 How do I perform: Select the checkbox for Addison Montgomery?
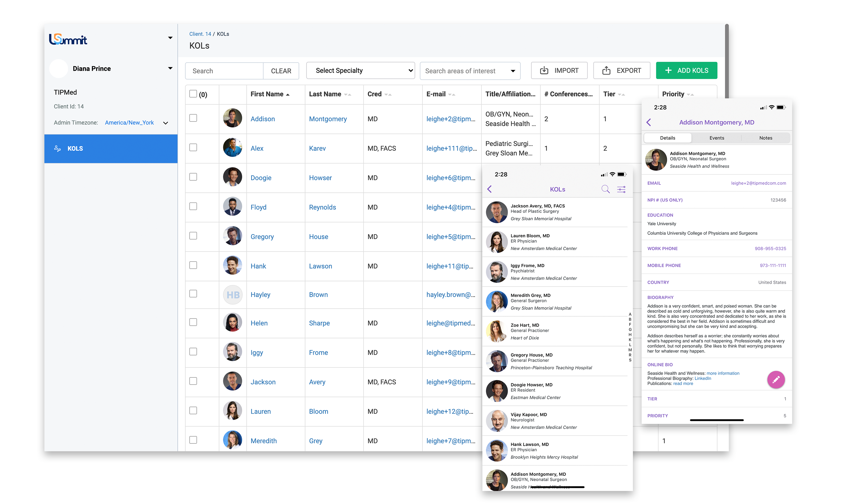193,118
